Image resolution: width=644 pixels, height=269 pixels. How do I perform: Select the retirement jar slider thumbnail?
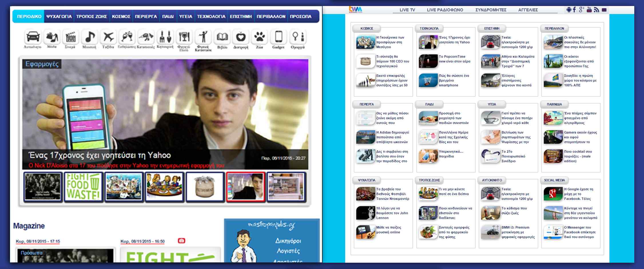click(205, 187)
